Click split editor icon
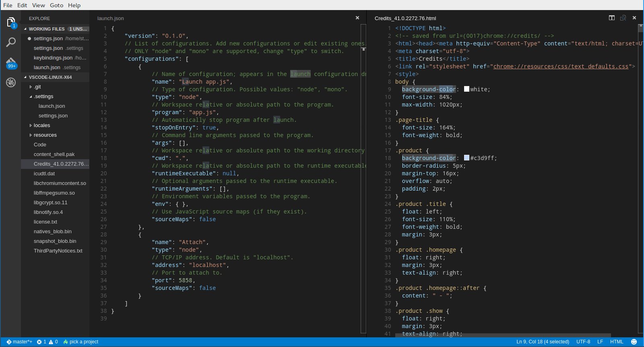Screen dimensions: 644x347 (x=612, y=18)
